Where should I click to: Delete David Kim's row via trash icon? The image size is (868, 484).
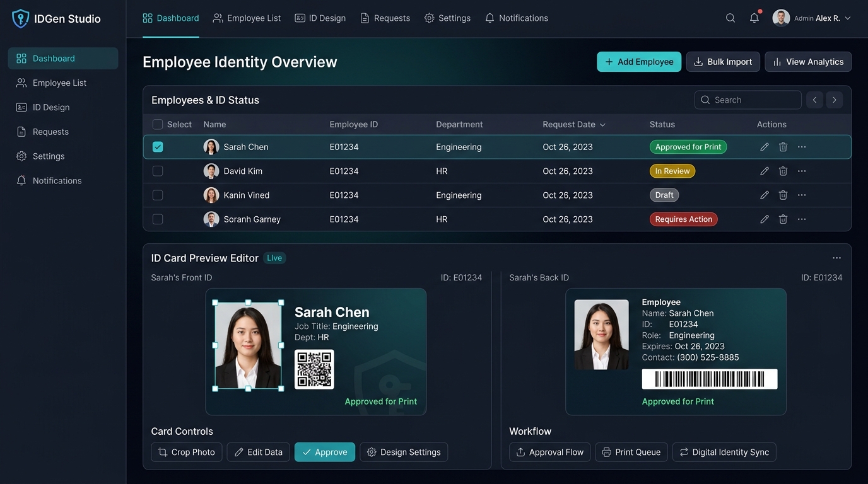click(783, 171)
